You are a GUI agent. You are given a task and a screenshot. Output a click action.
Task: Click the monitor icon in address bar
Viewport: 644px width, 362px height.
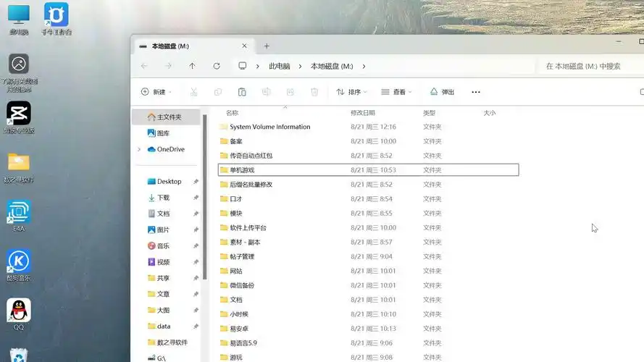(243, 66)
